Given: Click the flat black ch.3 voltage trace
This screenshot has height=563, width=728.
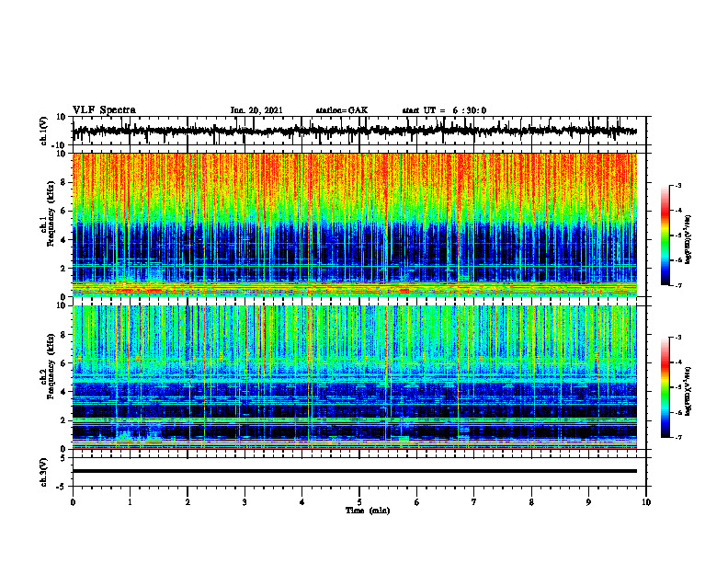Looking at the screenshot, I should [354, 471].
